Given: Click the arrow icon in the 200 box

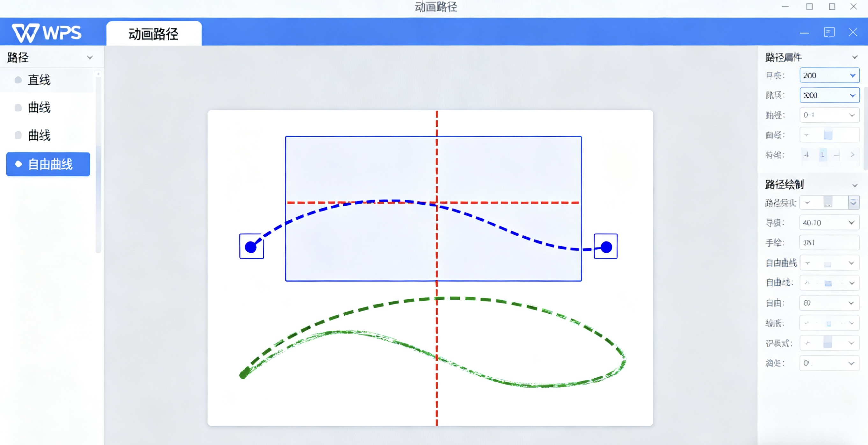Looking at the screenshot, I should (852, 76).
